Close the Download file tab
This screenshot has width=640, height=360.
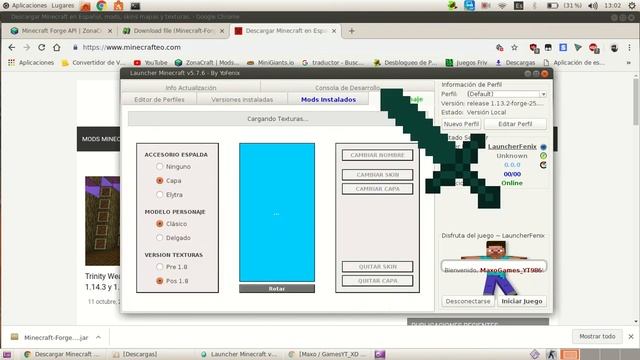[222, 31]
